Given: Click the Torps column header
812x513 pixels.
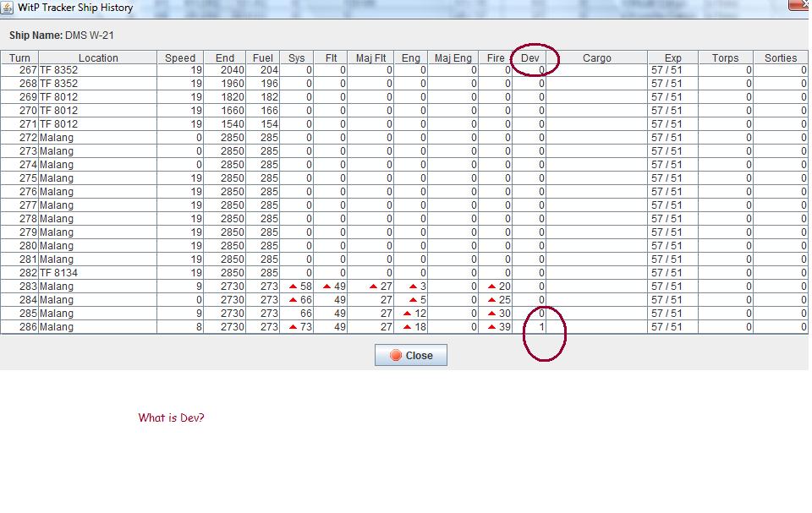Looking at the screenshot, I should point(725,58).
